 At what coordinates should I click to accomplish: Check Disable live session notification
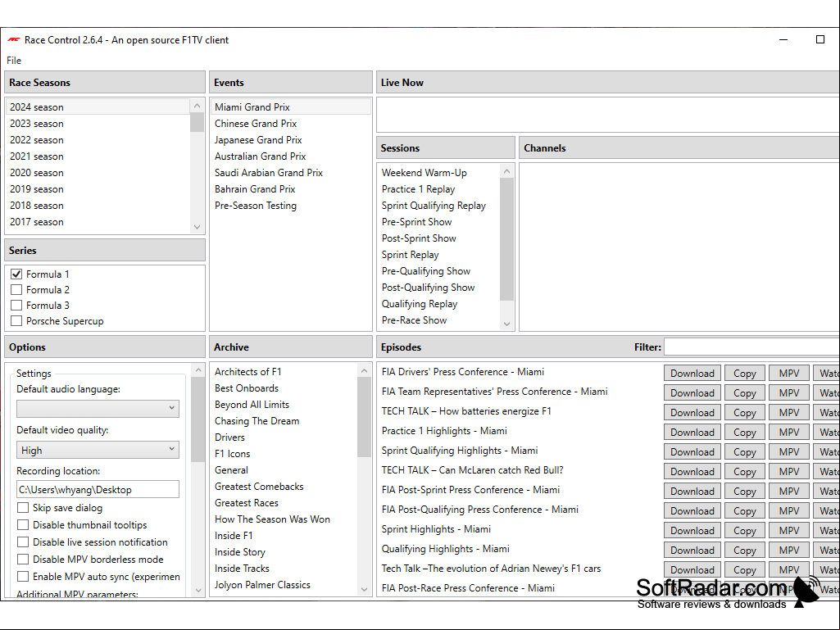pyautogui.click(x=23, y=542)
